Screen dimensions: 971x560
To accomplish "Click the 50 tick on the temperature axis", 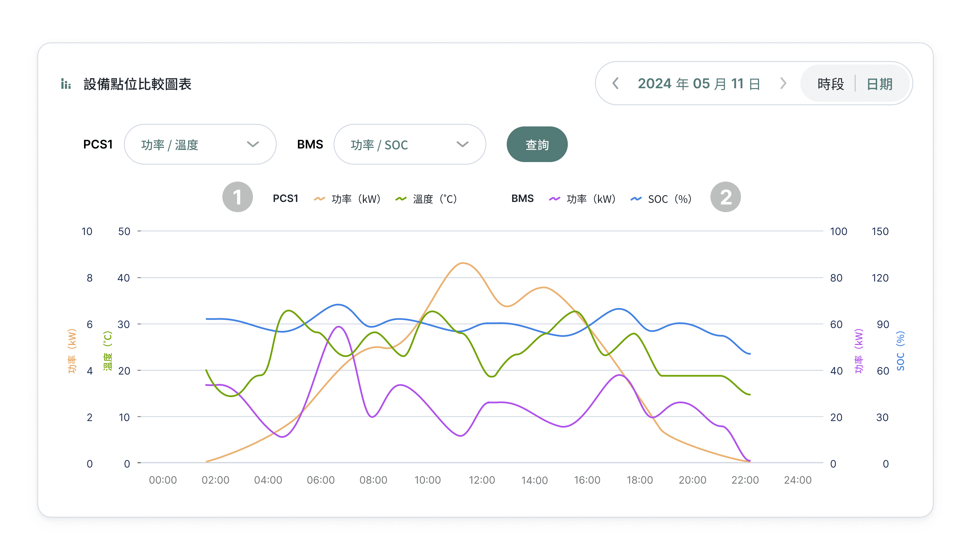I will tap(124, 232).
